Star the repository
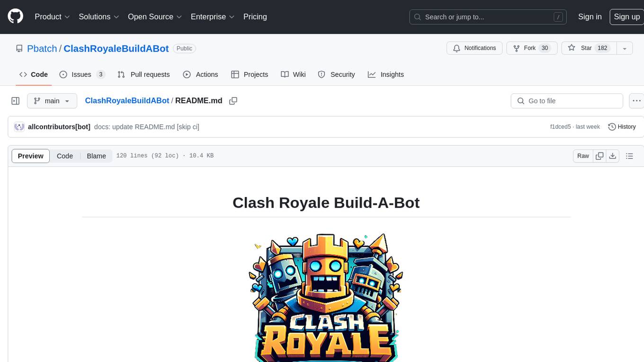644x362 pixels. point(589,48)
